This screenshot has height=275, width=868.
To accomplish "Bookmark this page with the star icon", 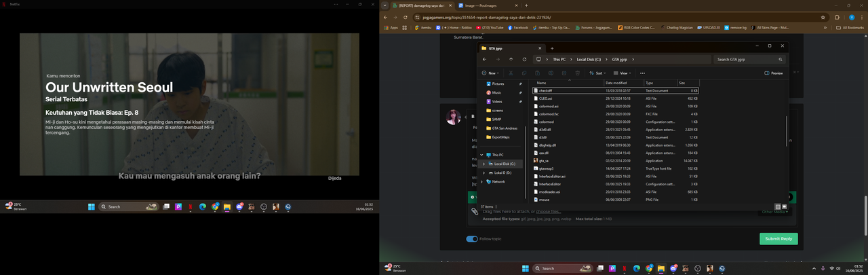I will point(823,17).
